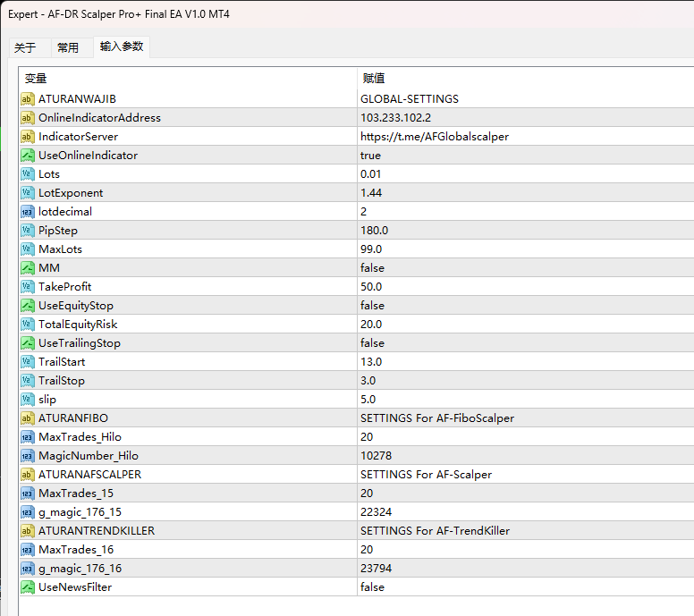
Task: Select the TakeProfit value field 50.0
Action: 372,286
